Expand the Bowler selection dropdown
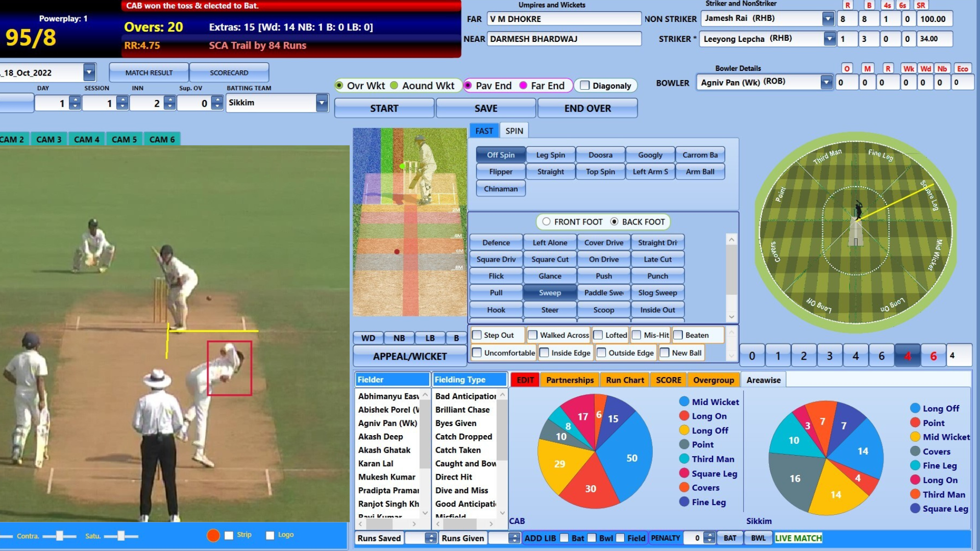The height and width of the screenshot is (551, 980). pos(826,82)
